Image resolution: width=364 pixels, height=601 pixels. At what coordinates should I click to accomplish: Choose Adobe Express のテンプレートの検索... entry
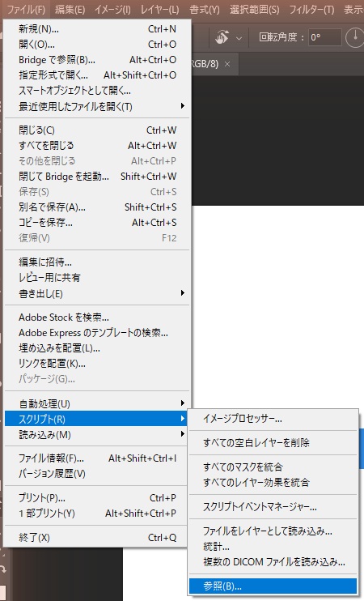97,333
